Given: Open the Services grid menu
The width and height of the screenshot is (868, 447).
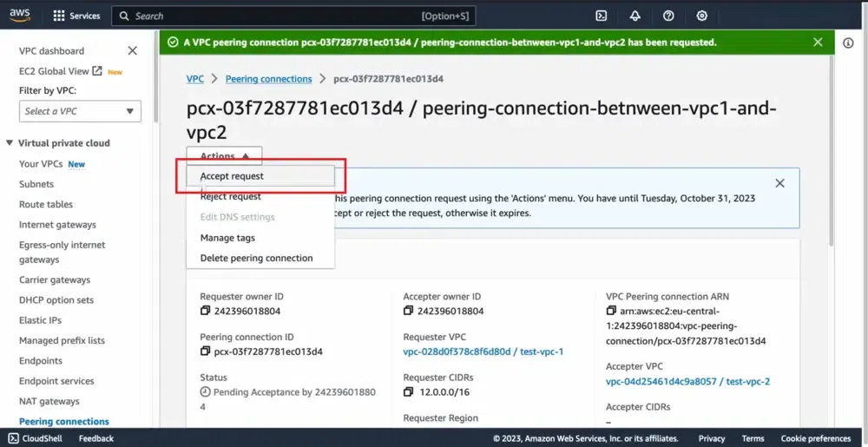Looking at the screenshot, I should pos(76,16).
